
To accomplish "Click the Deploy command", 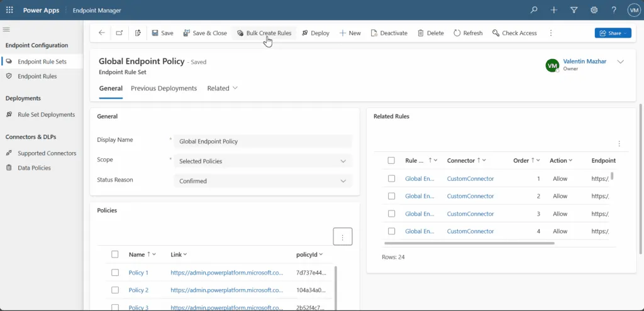I will point(316,33).
